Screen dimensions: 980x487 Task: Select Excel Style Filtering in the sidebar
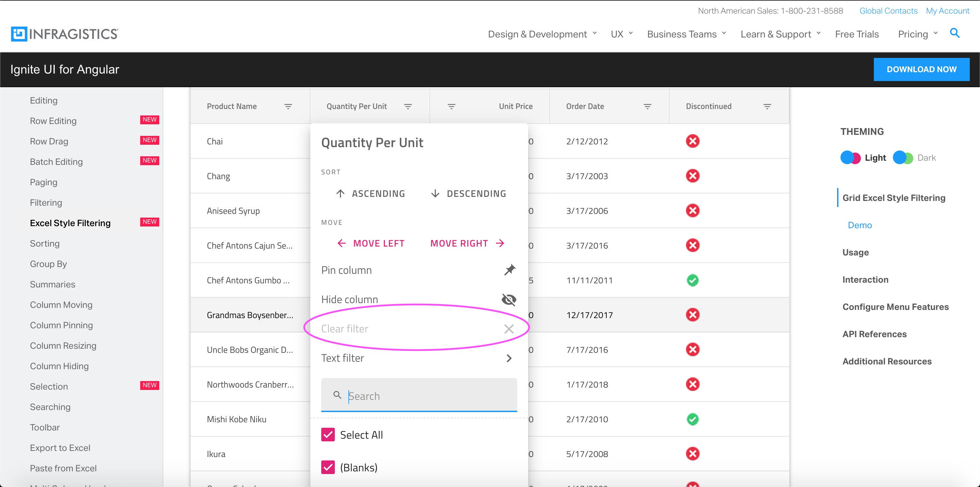pos(70,223)
